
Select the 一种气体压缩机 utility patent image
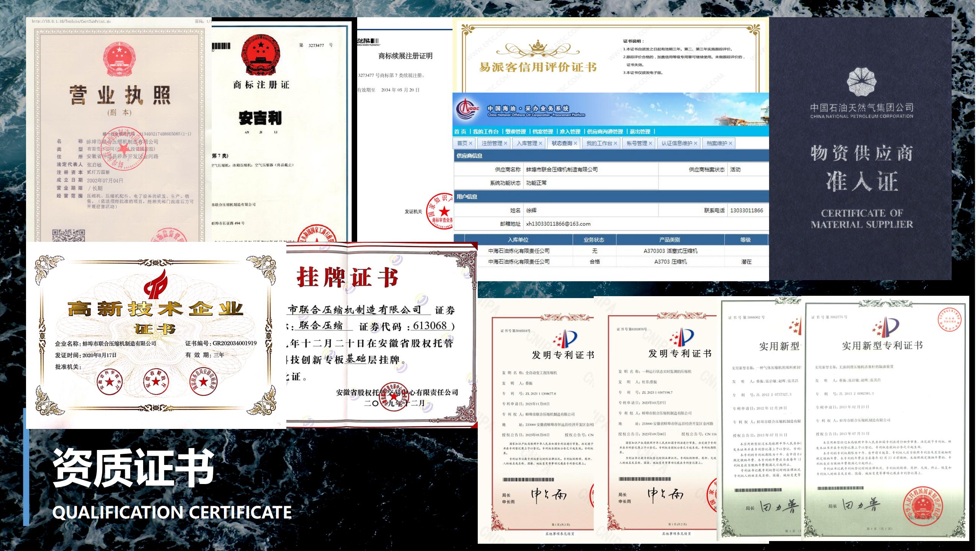759,419
